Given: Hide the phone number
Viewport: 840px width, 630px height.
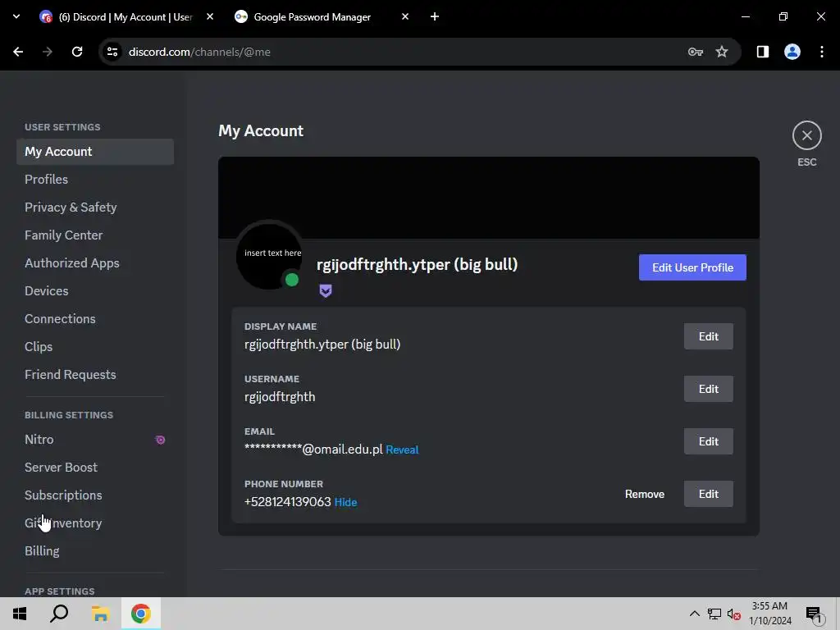Looking at the screenshot, I should pos(345,503).
